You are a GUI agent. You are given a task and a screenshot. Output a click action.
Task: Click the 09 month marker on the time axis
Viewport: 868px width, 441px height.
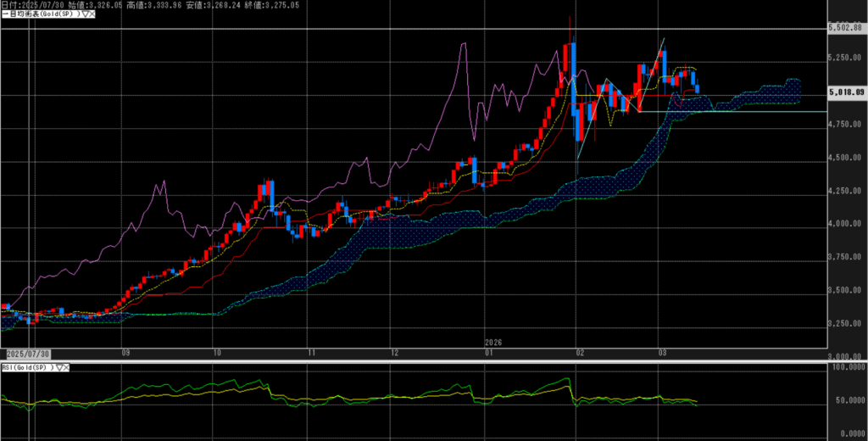click(x=125, y=351)
